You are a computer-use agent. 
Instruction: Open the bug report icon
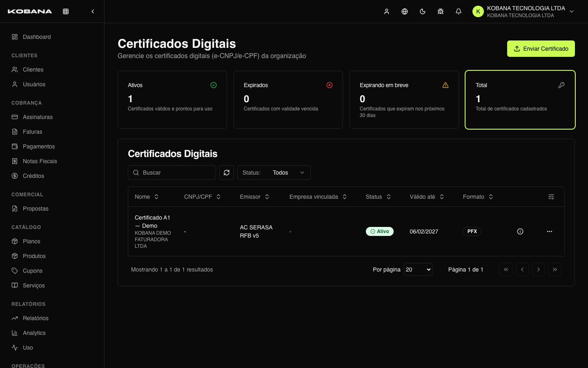coord(441,11)
